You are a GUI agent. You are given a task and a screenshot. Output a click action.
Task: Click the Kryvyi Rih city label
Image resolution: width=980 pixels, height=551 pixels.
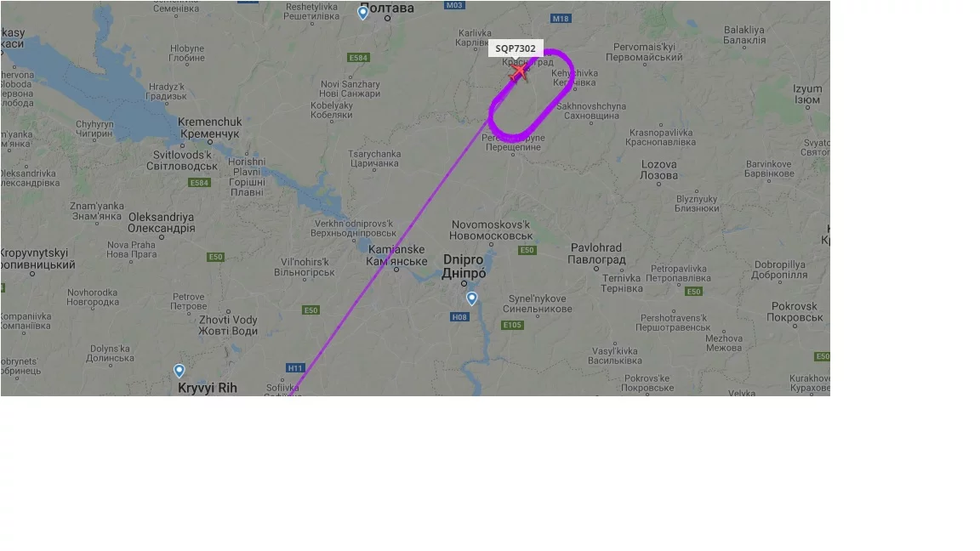(x=208, y=388)
